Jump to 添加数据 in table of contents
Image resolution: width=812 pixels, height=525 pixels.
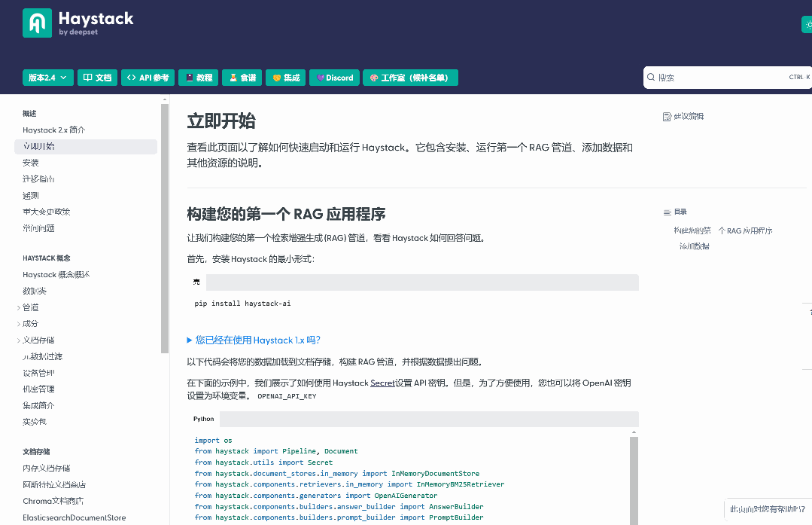click(x=694, y=246)
